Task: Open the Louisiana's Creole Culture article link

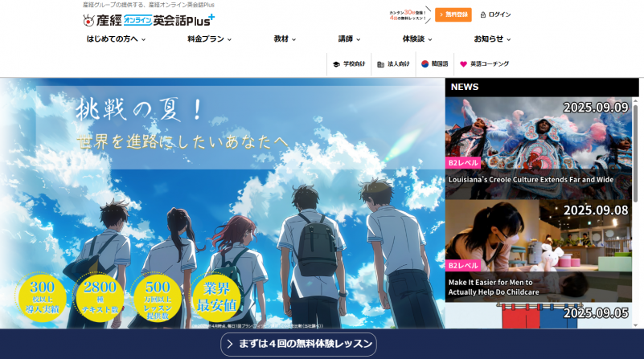Action: click(531, 180)
